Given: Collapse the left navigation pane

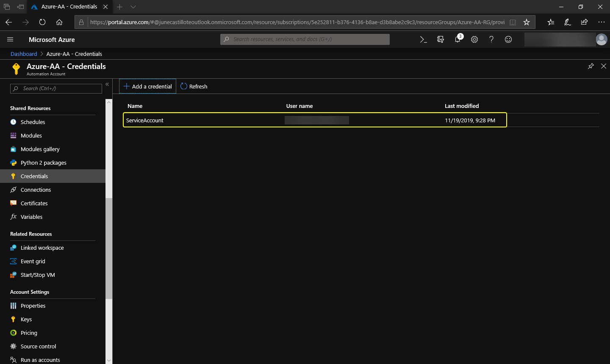Looking at the screenshot, I should 107,85.
